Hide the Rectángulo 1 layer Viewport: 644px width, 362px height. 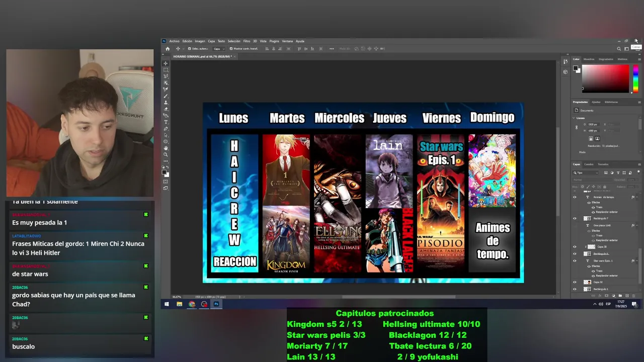click(x=575, y=289)
